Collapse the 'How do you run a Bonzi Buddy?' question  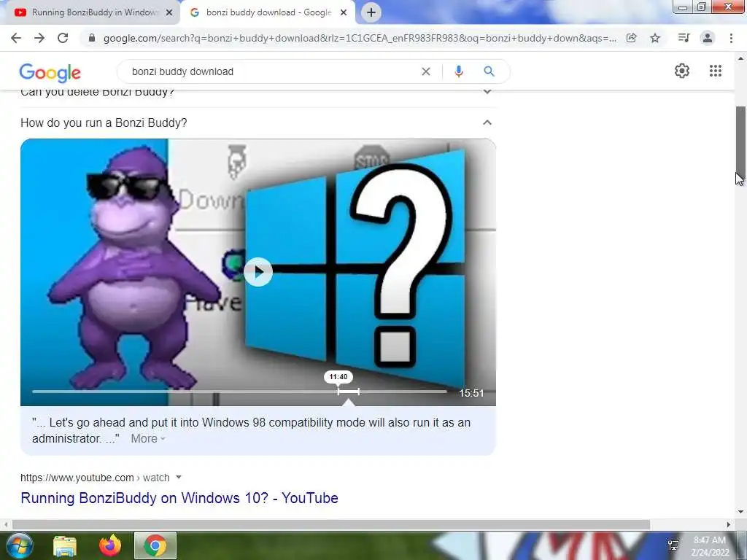click(487, 122)
